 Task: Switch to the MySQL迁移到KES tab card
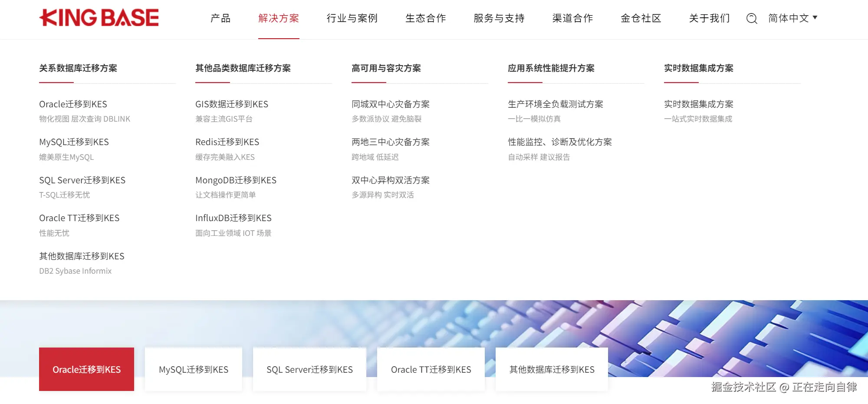[194, 369]
